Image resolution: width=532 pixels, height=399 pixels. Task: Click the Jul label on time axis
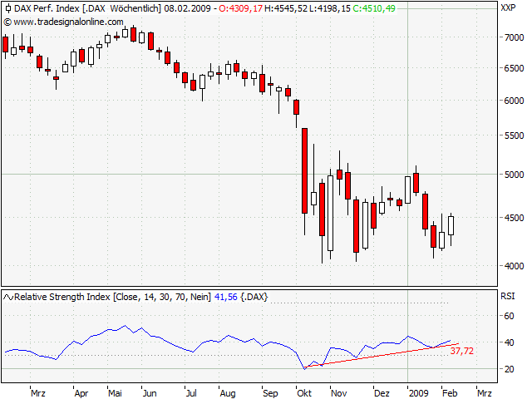pyautogui.click(x=191, y=393)
